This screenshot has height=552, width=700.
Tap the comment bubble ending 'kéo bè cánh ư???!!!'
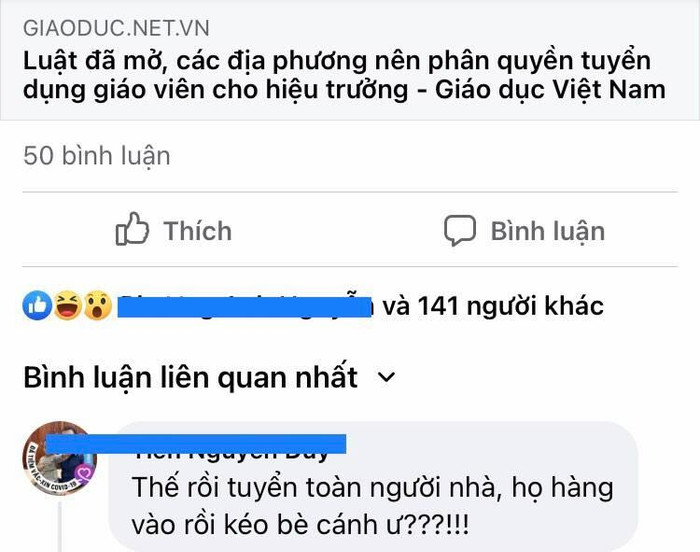(x=373, y=486)
